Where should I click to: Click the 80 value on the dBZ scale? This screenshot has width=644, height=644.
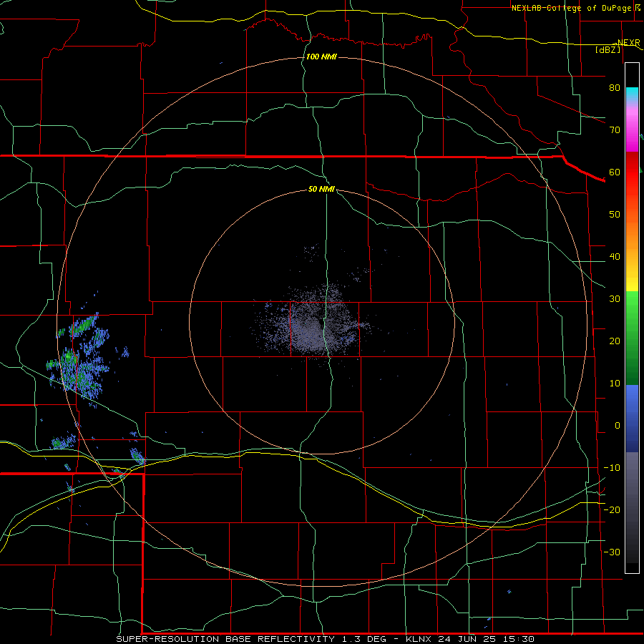pyautogui.click(x=615, y=88)
